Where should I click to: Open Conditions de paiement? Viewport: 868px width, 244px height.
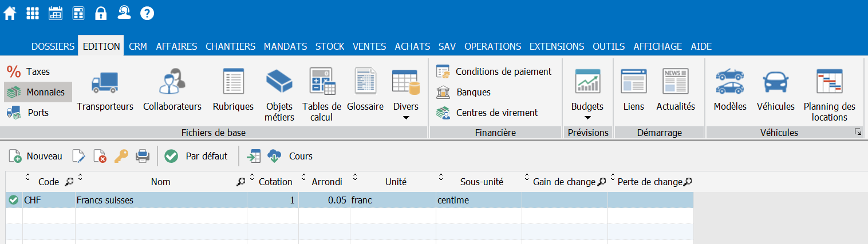494,71
